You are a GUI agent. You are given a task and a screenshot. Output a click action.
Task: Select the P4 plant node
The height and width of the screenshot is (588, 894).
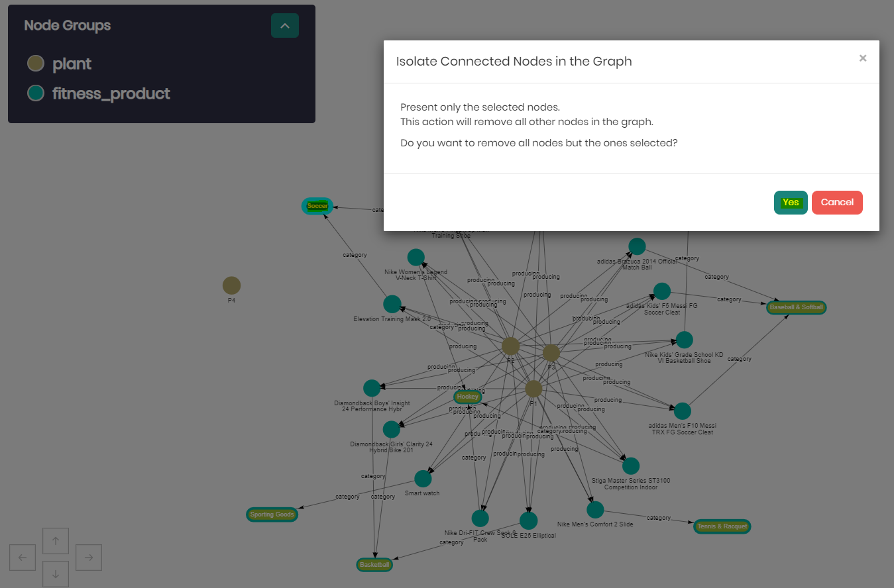pyautogui.click(x=231, y=285)
